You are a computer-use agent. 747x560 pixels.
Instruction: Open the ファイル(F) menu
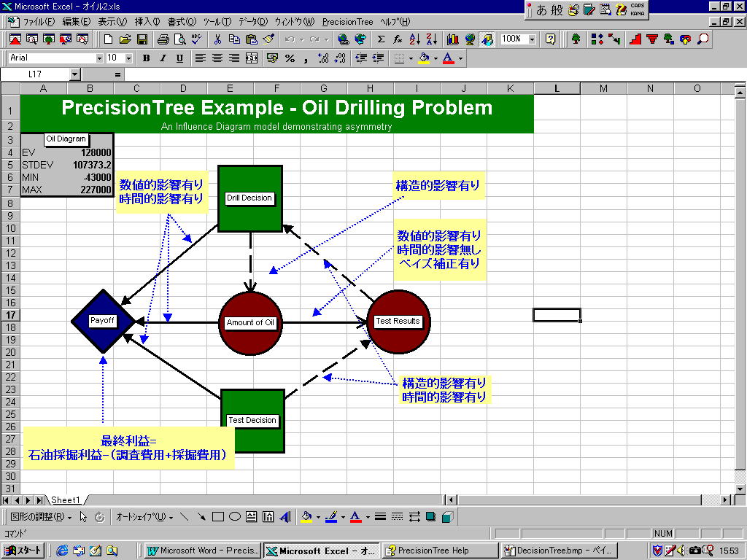click(x=39, y=22)
